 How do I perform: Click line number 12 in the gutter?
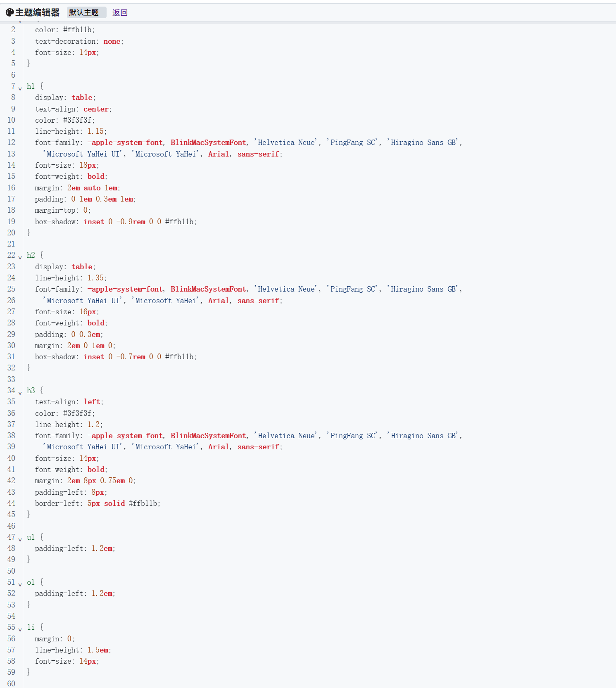tap(11, 142)
